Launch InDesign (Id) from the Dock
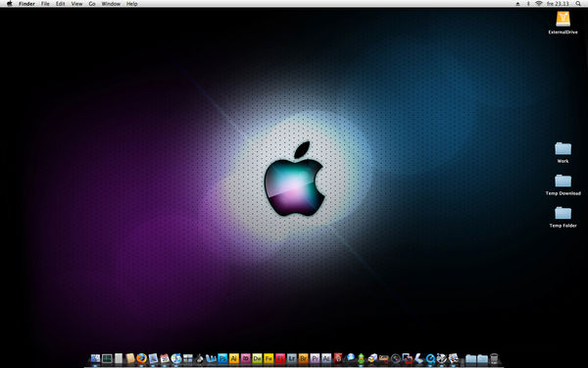The height and width of the screenshot is (368, 588). point(246,358)
